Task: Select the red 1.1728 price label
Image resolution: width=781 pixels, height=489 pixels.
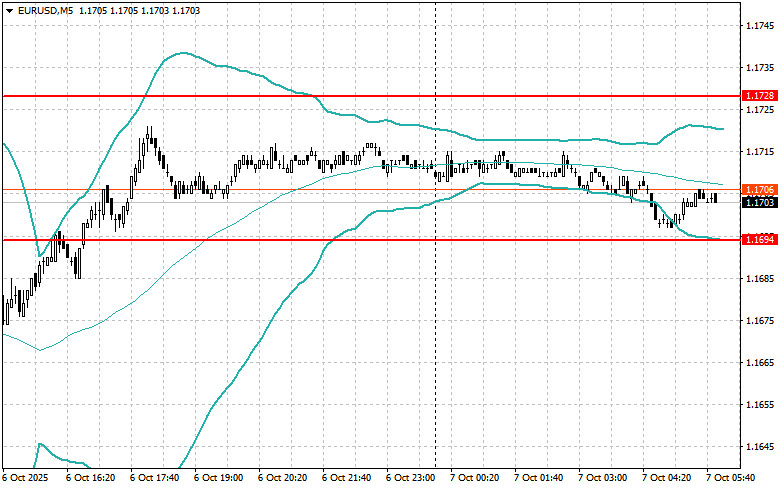Action: coord(760,96)
